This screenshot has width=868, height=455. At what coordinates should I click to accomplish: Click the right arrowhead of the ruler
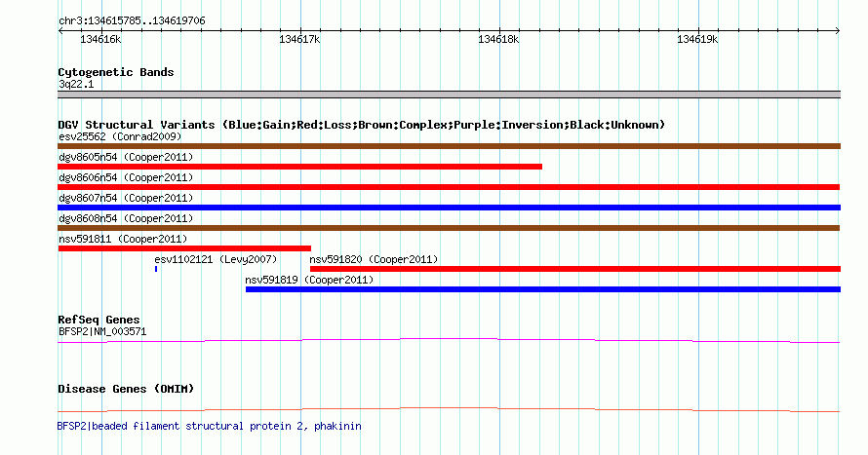coord(838,30)
